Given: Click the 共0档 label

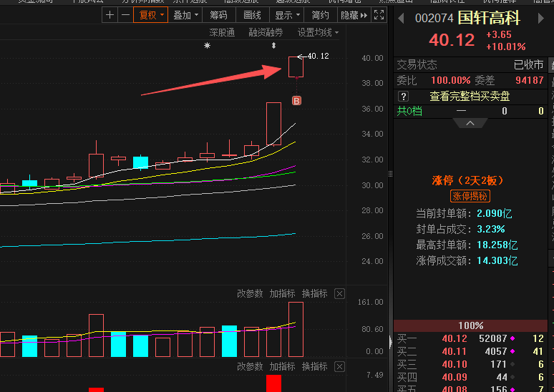Looking at the screenshot, I should tap(409, 112).
